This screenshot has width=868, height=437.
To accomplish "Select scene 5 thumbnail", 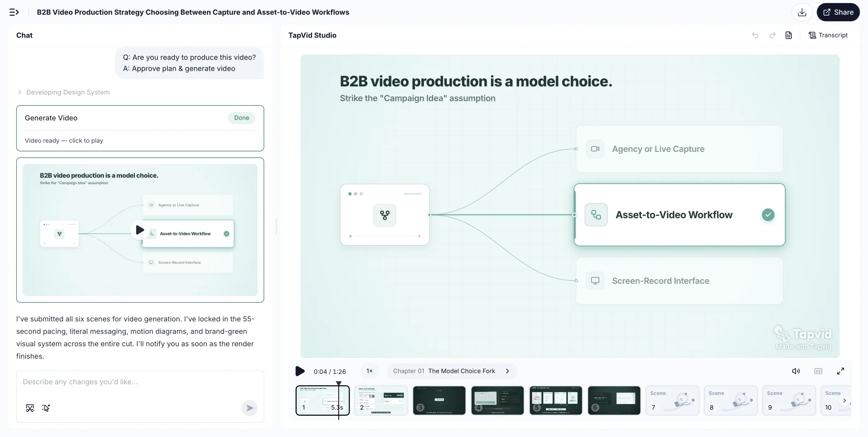I will [556, 400].
